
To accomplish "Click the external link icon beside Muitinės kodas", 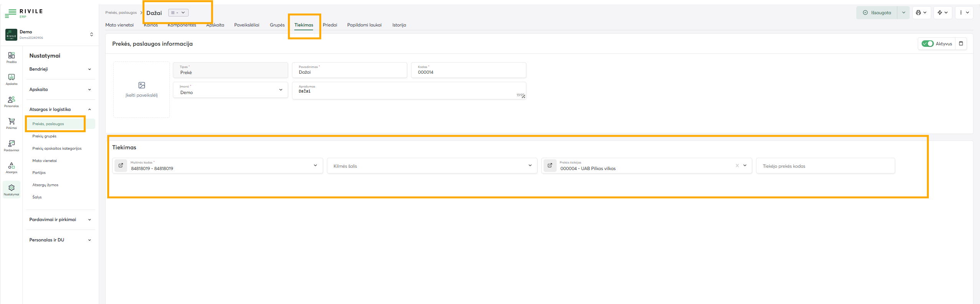I will [x=121, y=165].
